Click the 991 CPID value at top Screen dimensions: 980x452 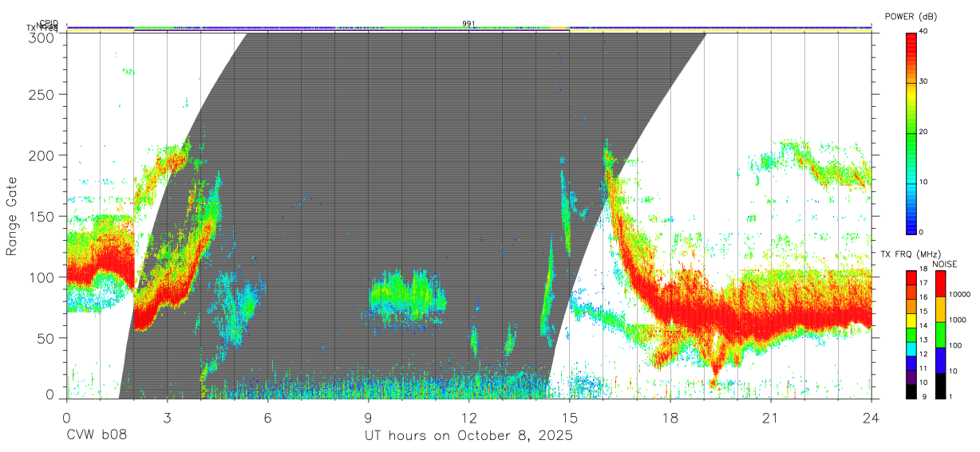pyautogui.click(x=468, y=23)
